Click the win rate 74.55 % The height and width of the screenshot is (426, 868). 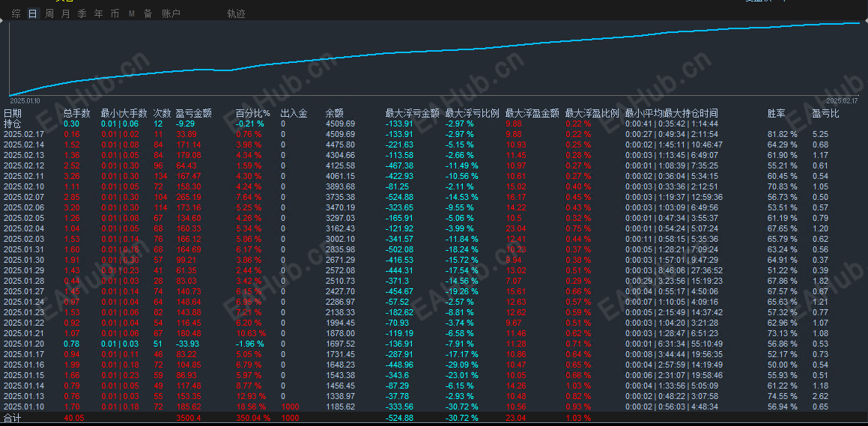tap(782, 396)
